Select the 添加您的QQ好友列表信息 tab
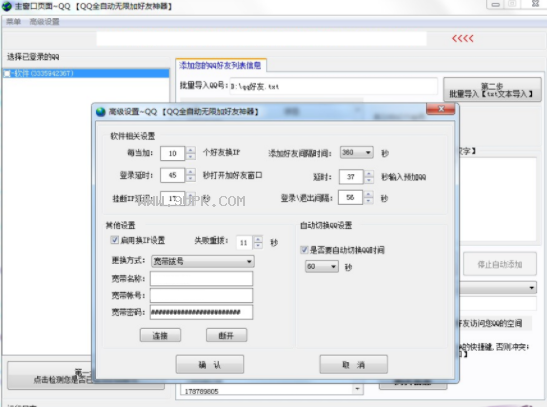 tap(220, 65)
